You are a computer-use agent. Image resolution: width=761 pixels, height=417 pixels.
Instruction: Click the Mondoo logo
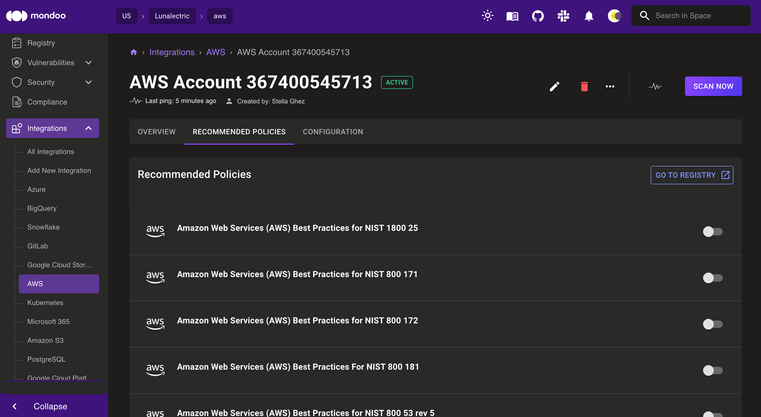tap(36, 16)
